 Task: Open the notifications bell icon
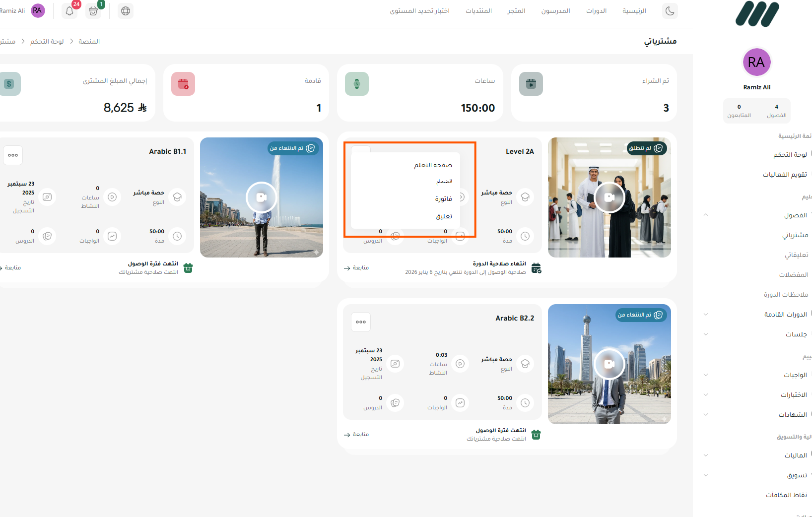click(69, 11)
